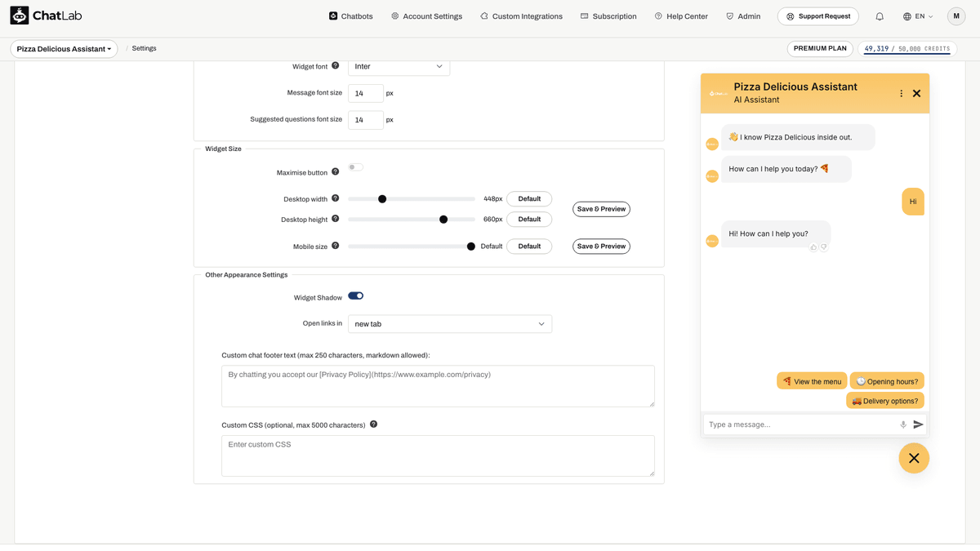Click the help icon beside Widget font
This screenshot has height=551, width=980.
335,65
